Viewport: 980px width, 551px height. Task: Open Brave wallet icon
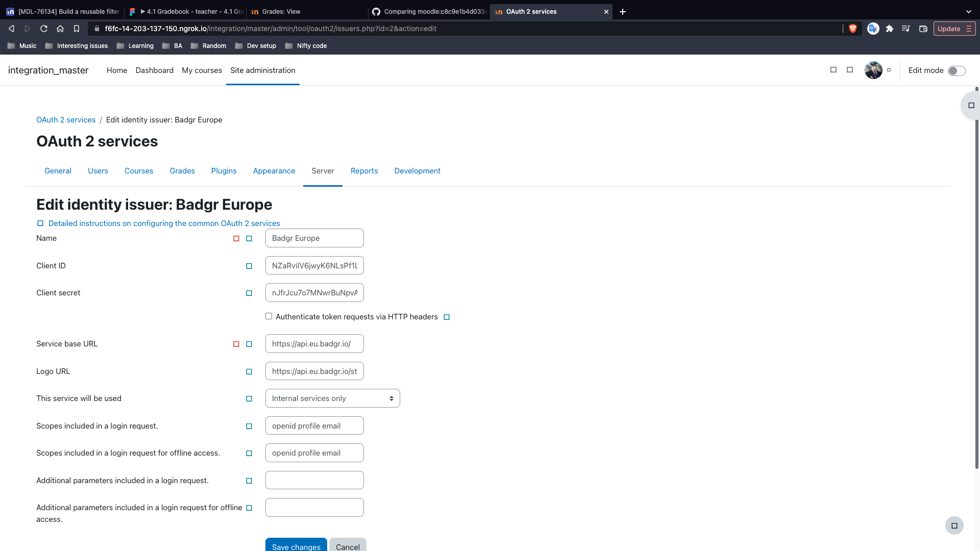click(923, 29)
